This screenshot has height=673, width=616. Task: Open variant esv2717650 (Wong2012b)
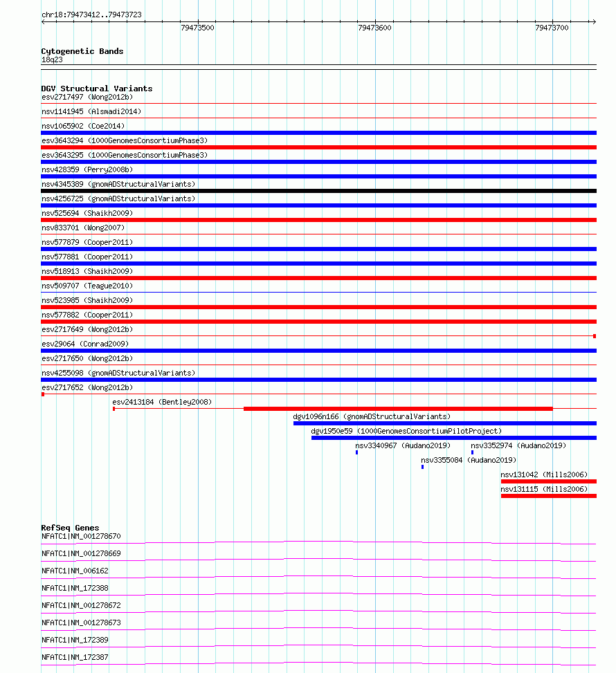point(87,358)
